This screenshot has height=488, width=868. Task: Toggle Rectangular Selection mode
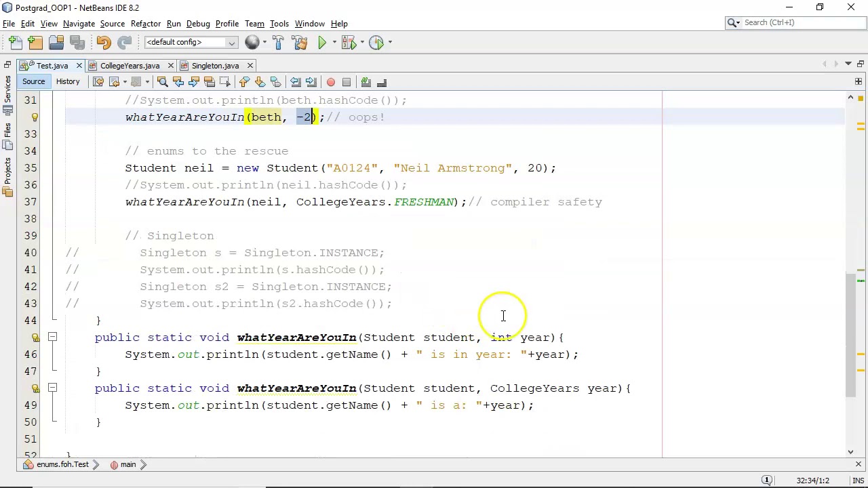[x=224, y=82]
